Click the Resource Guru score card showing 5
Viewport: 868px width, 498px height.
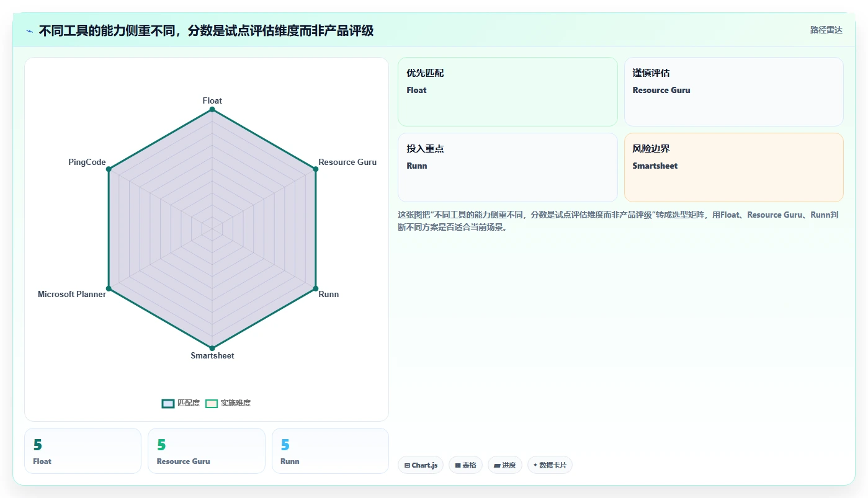207,451
